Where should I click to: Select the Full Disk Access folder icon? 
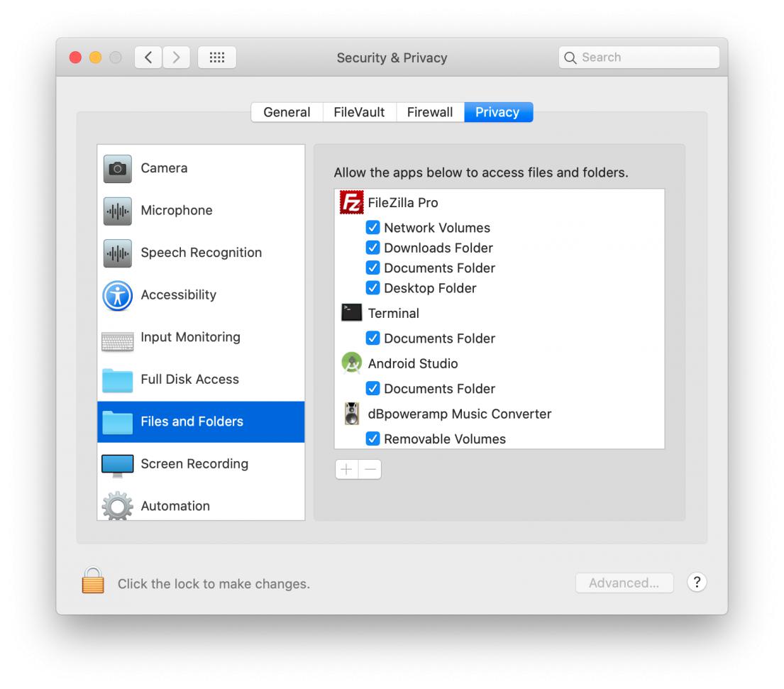coord(117,380)
